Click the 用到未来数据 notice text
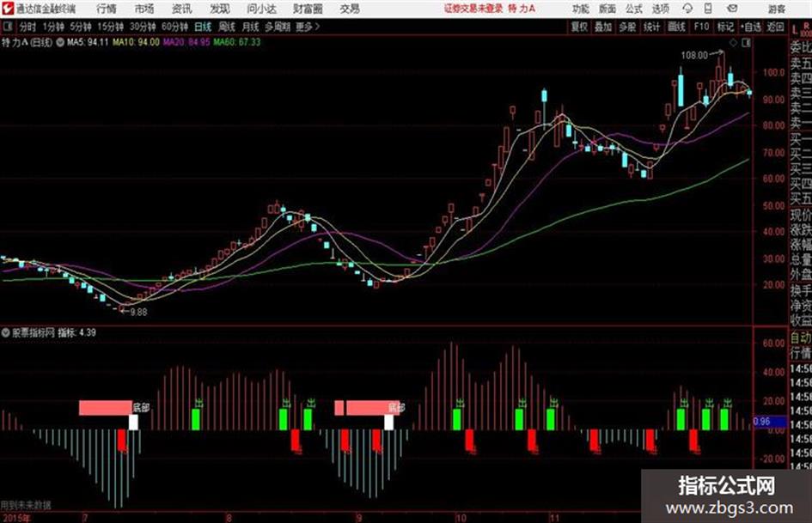812x523 pixels. point(26,505)
